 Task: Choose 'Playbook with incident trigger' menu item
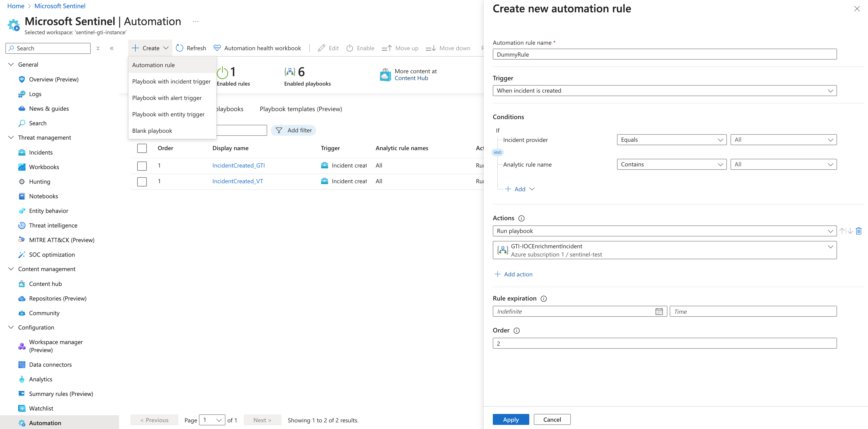tap(172, 82)
